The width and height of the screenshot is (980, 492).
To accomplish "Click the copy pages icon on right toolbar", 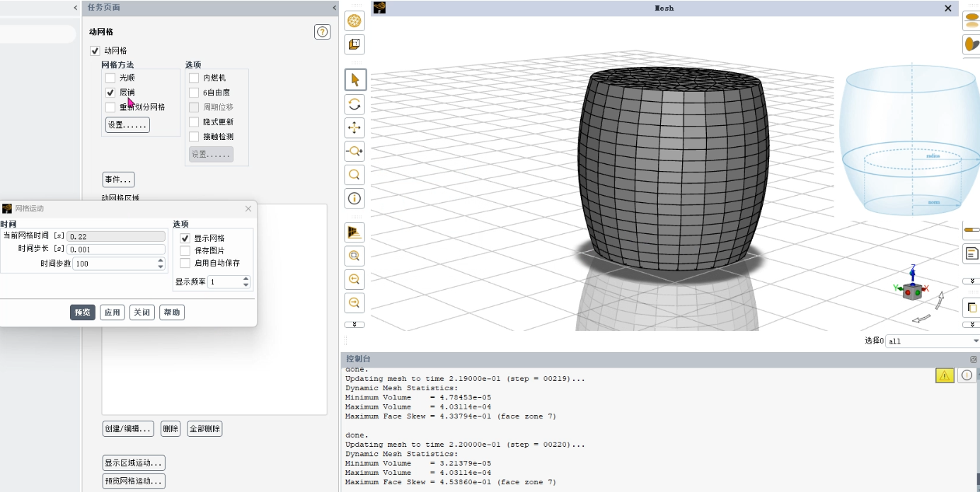I will 972,307.
